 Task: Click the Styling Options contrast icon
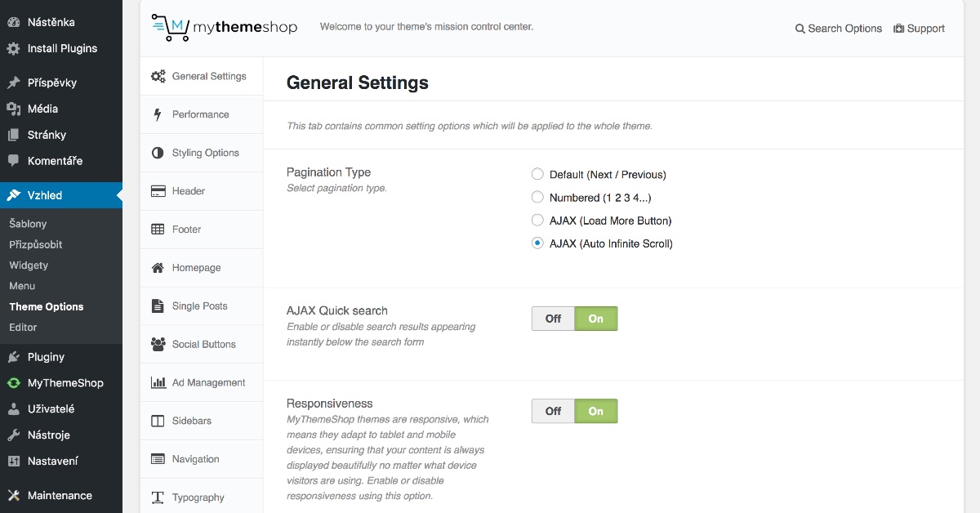coord(158,153)
